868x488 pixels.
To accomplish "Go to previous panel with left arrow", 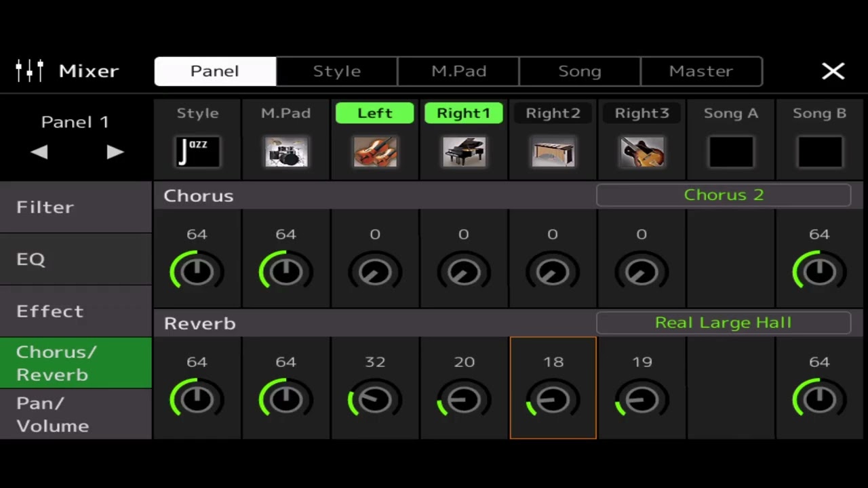I will pyautogui.click(x=39, y=152).
